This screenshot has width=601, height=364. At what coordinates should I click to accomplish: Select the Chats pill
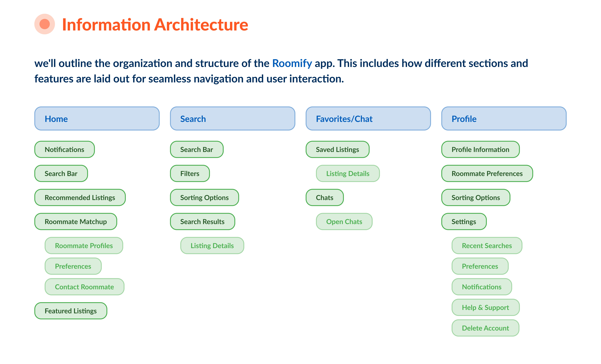click(325, 198)
